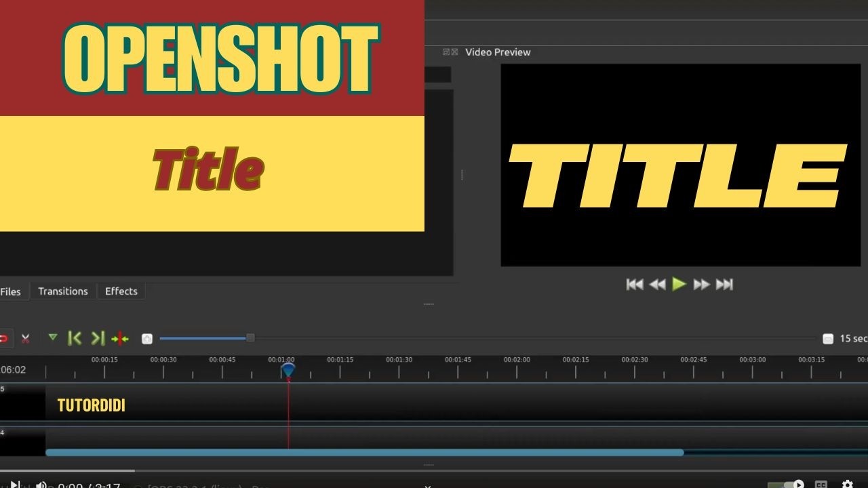Click the rewind button in Video Preview
This screenshot has width=868, height=488.
point(657,284)
